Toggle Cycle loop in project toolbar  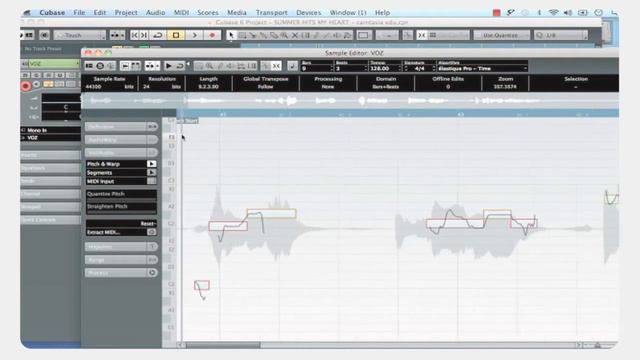pyautogui.click(x=158, y=35)
